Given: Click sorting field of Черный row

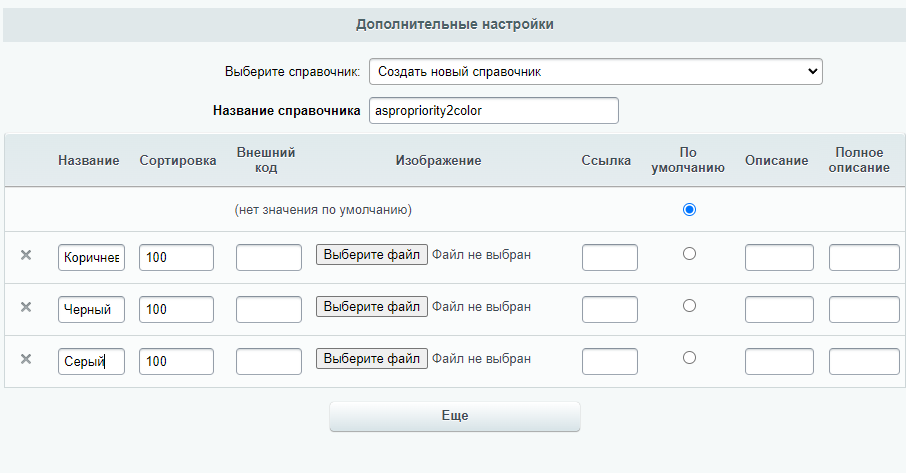Looking at the screenshot, I should tap(176, 310).
